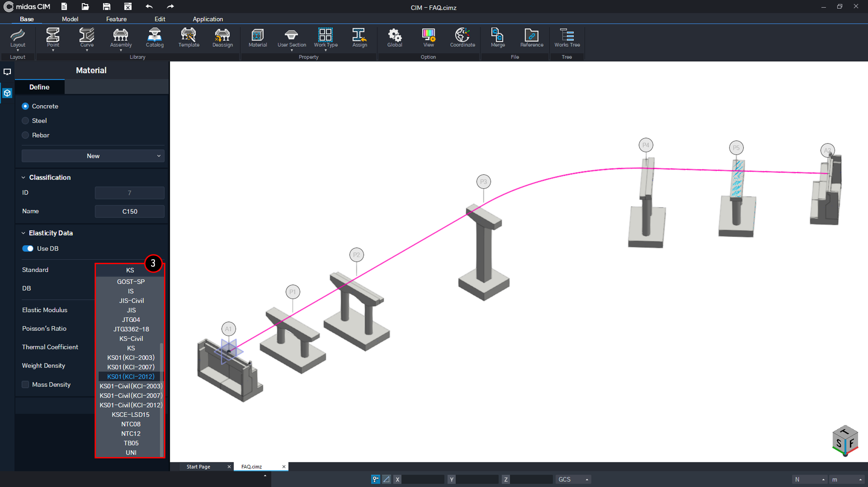Open the Template tool
Viewport: 868px width, 487px height.
point(189,37)
